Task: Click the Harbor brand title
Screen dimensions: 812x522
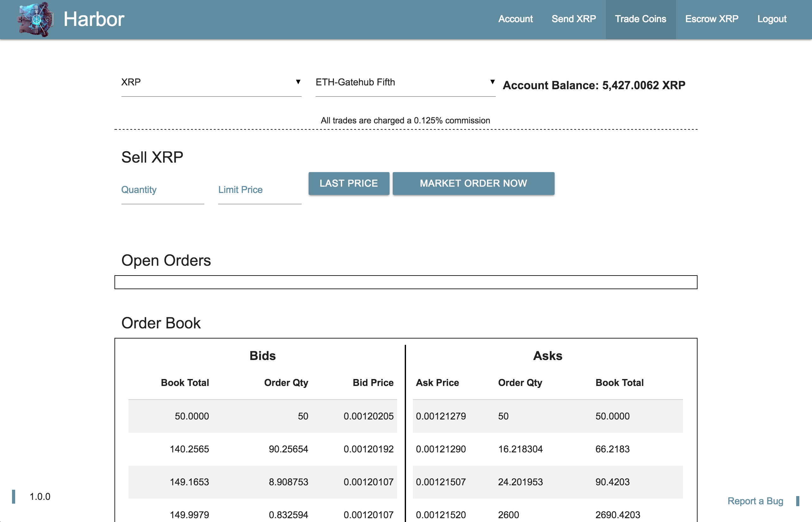Action: pos(94,19)
